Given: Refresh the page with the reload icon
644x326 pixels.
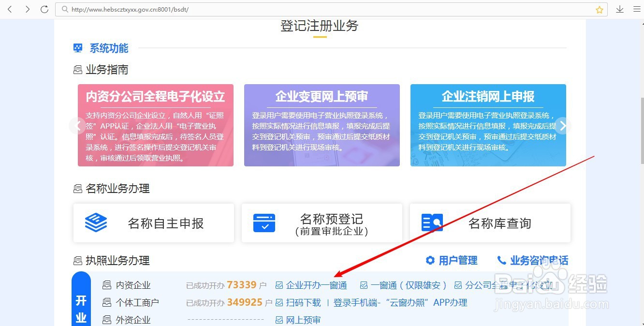Looking at the screenshot, I should click(44, 9).
